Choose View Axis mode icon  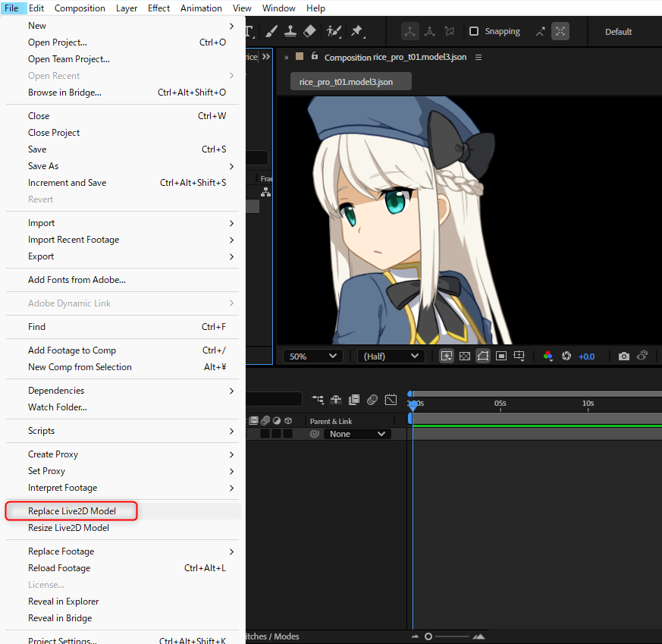click(x=449, y=31)
